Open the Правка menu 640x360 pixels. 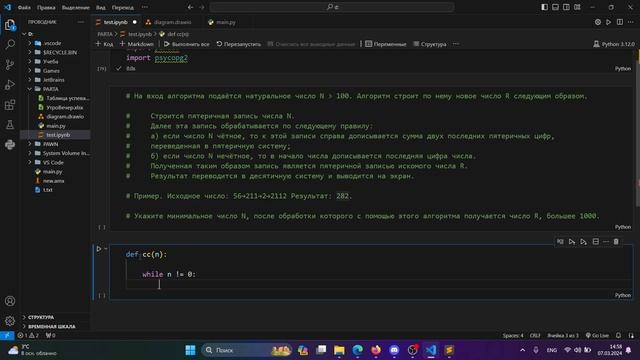[x=46, y=7]
